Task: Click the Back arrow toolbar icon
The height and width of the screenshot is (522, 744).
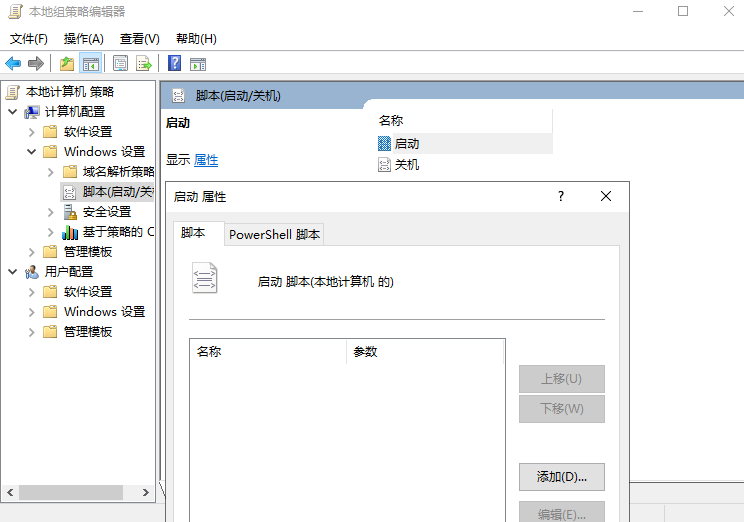Action: [13, 64]
